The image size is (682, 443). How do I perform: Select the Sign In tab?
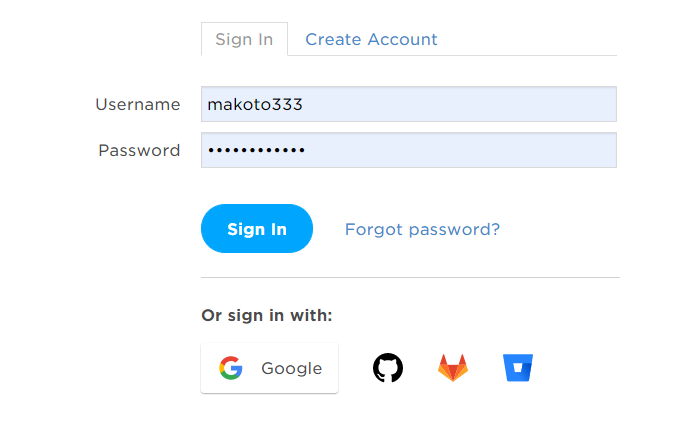pos(244,40)
